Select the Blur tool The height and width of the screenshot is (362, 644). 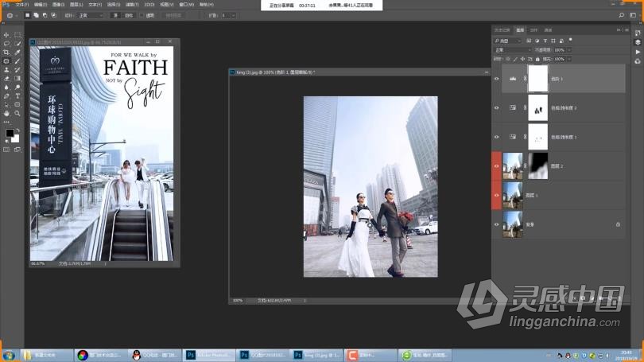(x=6, y=87)
